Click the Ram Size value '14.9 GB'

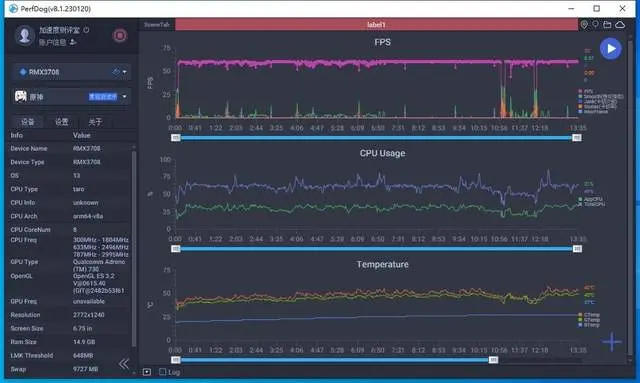click(x=83, y=342)
